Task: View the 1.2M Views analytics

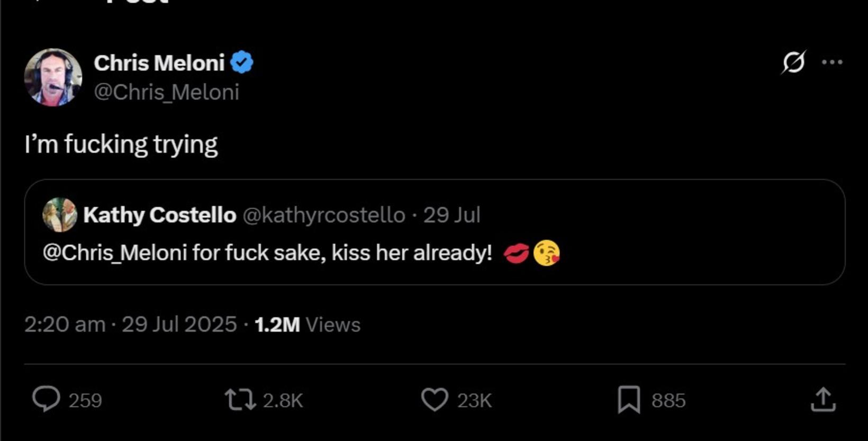Action: click(308, 325)
